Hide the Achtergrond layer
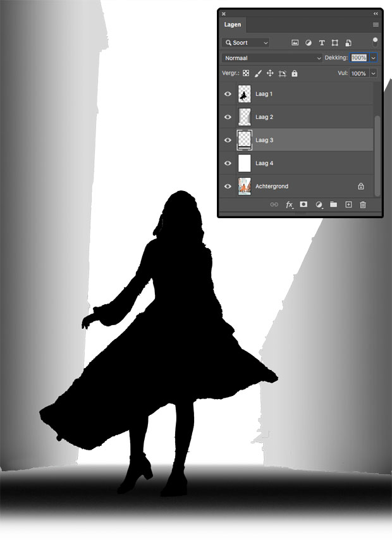392x549 pixels. (x=228, y=187)
